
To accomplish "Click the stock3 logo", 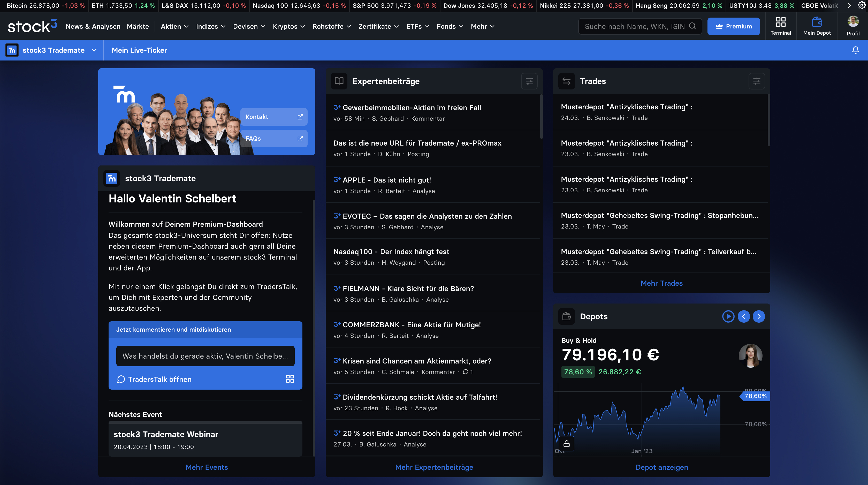I will [x=32, y=26].
